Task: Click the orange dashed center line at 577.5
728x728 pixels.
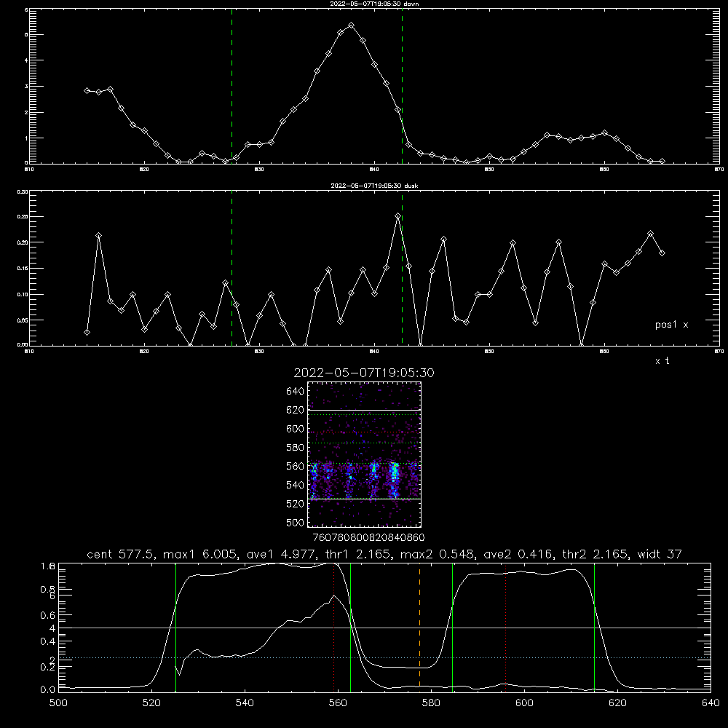Action: pyautogui.click(x=420, y=627)
